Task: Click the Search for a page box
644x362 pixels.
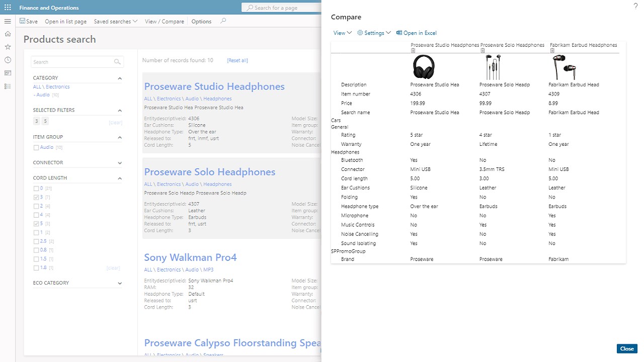Action: coord(282,8)
